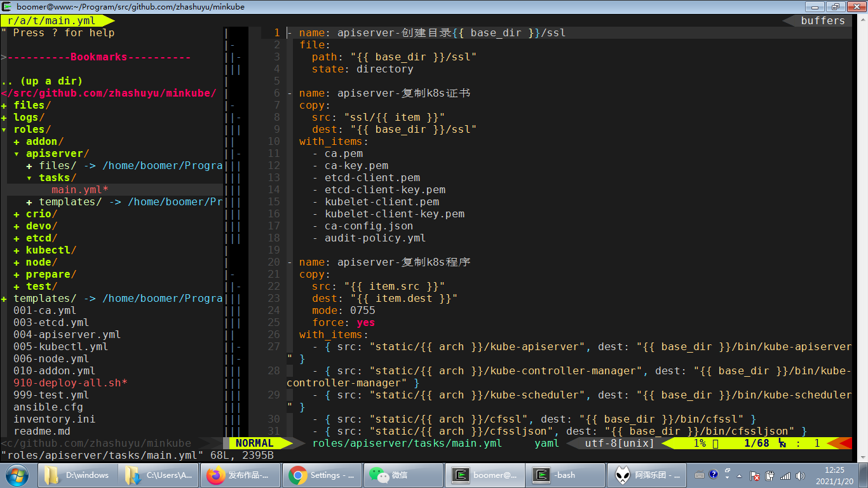The width and height of the screenshot is (868, 488).
Task: Click the network signal tray icon
Action: click(785, 475)
